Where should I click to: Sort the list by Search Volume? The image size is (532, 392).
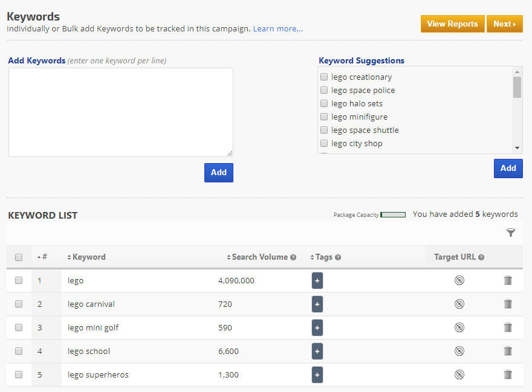pos(259,257)
